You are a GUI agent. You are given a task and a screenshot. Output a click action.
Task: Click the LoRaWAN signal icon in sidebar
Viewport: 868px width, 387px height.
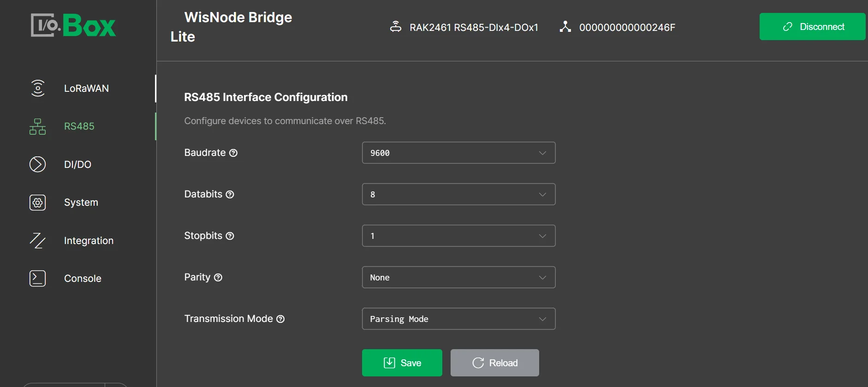pos(38,88)
